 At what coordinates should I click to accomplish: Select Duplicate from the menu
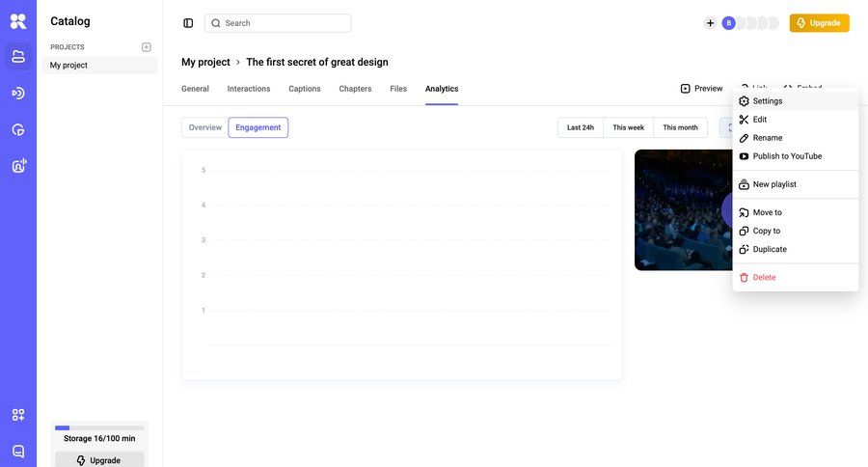pyautogui.click(x=796, y=249)
